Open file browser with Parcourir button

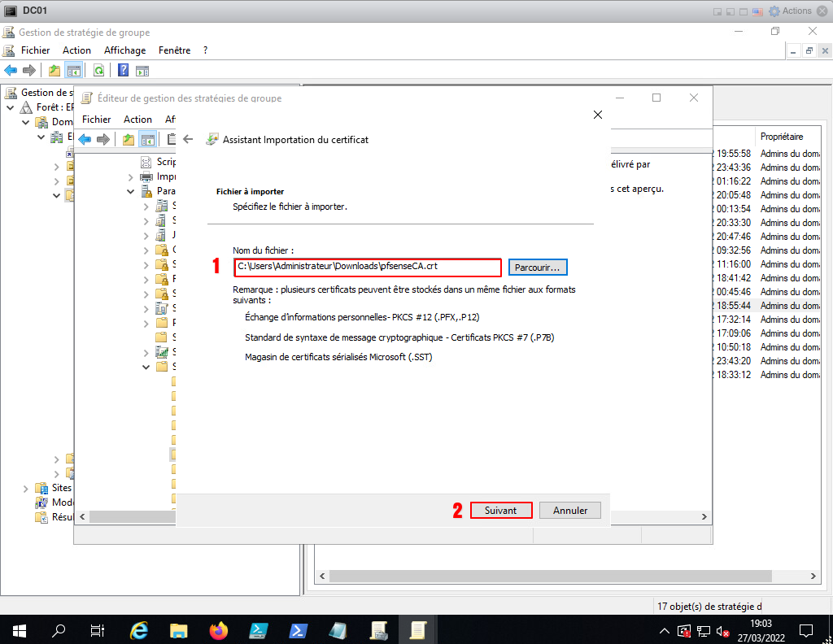point(537,267)
